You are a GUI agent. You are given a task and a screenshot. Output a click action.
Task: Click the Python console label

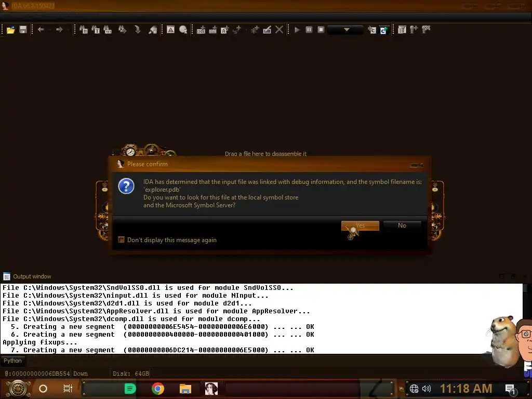[x=12, y=361]
